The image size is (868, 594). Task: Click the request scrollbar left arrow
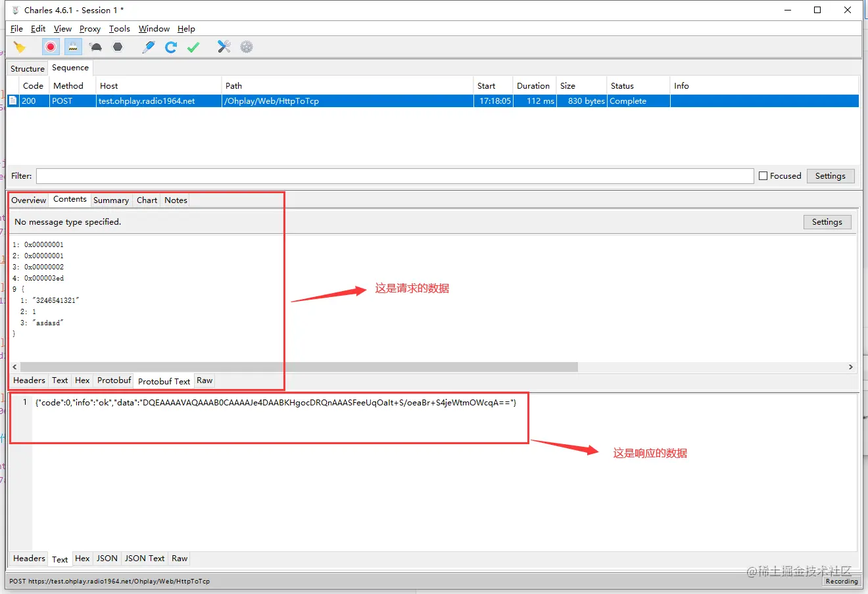[15, 367]
